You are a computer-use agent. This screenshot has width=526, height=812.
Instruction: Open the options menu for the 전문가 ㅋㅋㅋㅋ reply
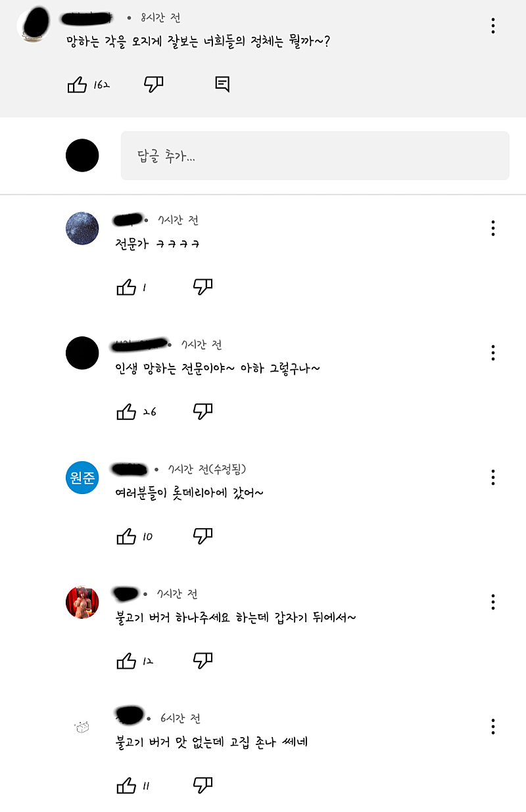point(493,229)
